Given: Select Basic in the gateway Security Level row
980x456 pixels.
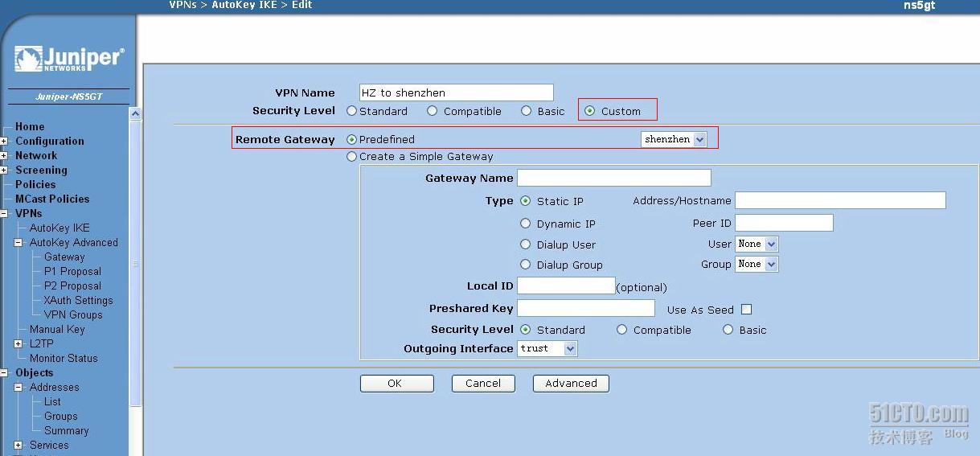Looking at the screenshot, I should tap(728, 330).
